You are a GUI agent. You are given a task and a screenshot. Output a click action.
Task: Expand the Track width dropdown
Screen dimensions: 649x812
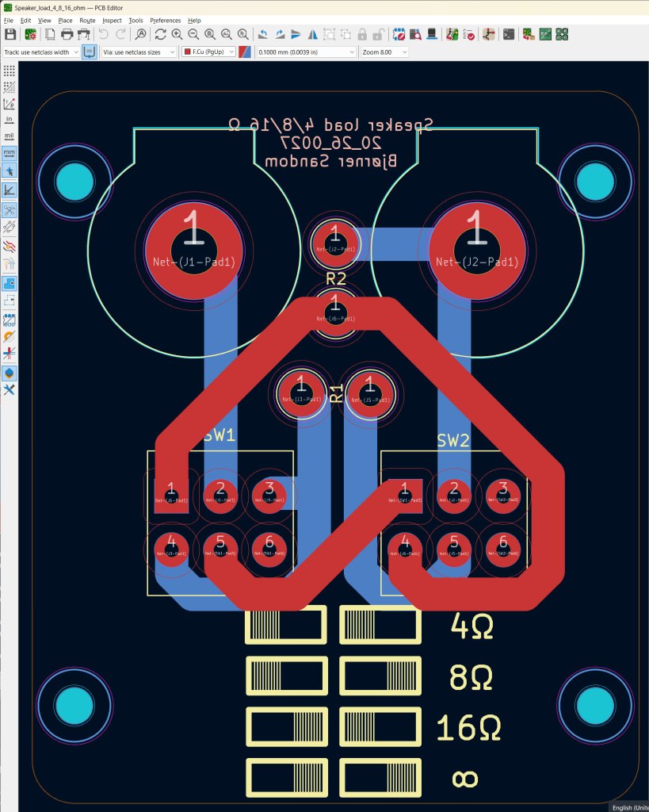(40, 52)
